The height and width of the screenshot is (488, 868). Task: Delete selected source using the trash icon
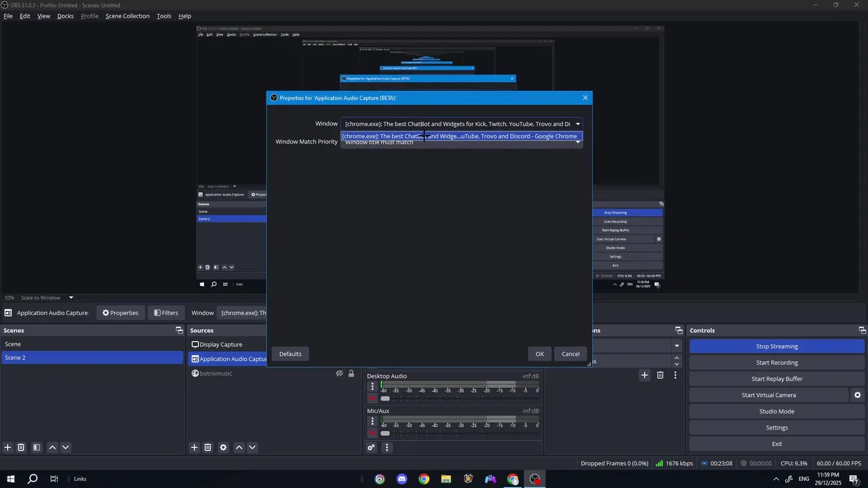tap(208, 447)
